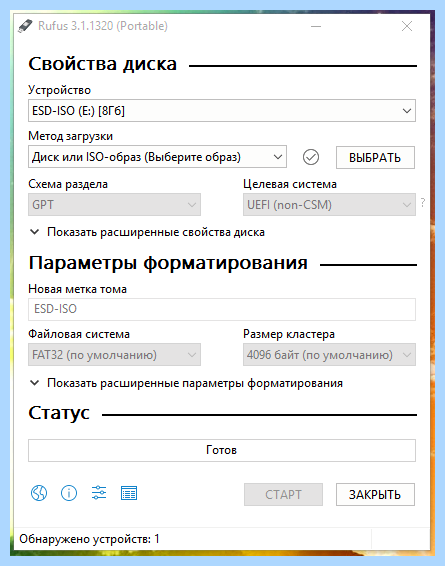Click the Новая метка тома field ESD-ISO
The height and width of the screenshot is (566, 445).
coord(222,309)
